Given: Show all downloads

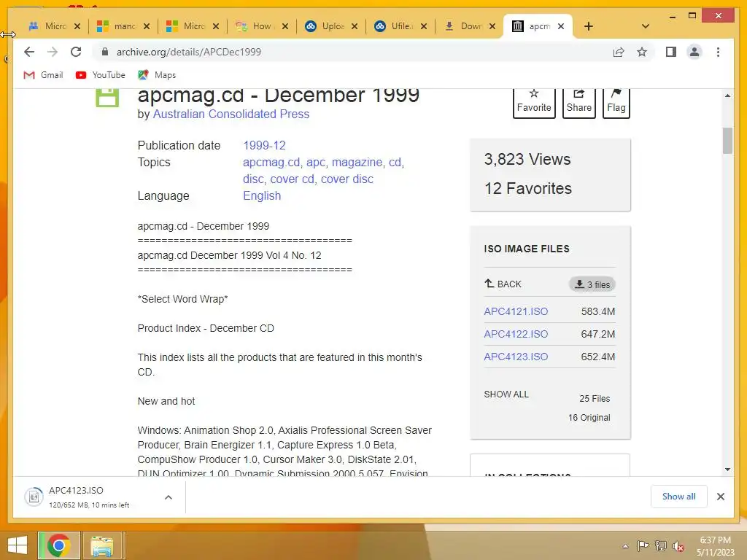Looking at the screenshot, I should pos(679,497).
